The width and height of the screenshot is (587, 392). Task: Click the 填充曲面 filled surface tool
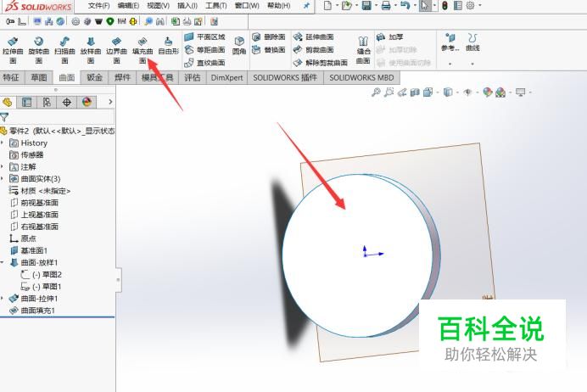coord(143,50)
